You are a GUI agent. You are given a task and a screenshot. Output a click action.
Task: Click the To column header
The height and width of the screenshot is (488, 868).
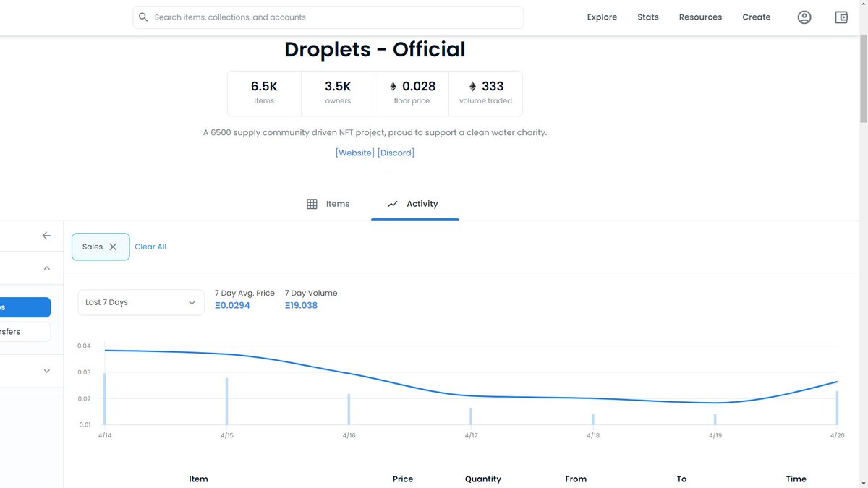681,479
